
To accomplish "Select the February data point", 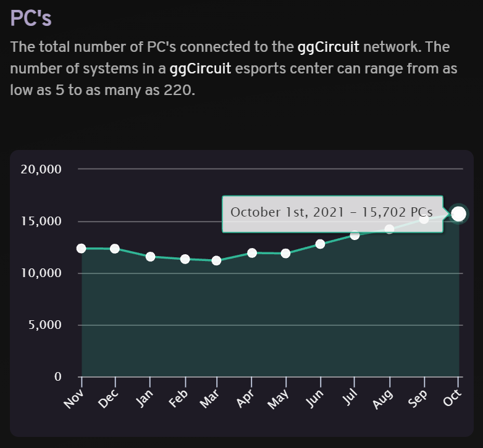I will click(x=185, y=259).
